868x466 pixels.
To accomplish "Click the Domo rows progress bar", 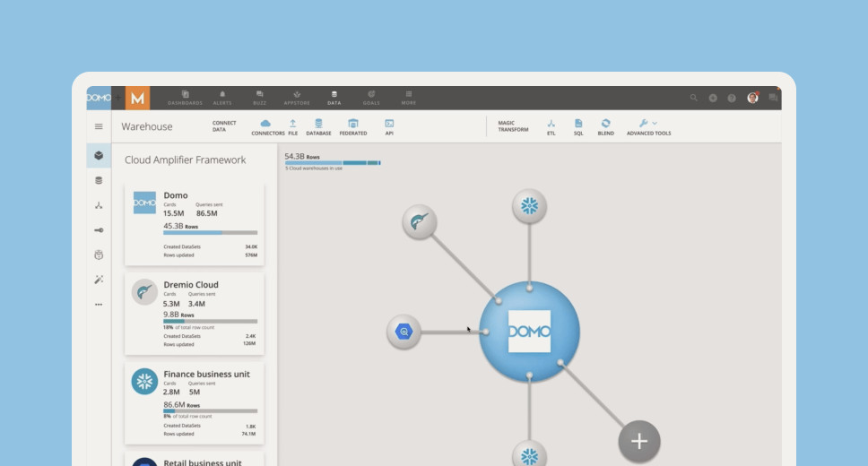I will (210, 233).
